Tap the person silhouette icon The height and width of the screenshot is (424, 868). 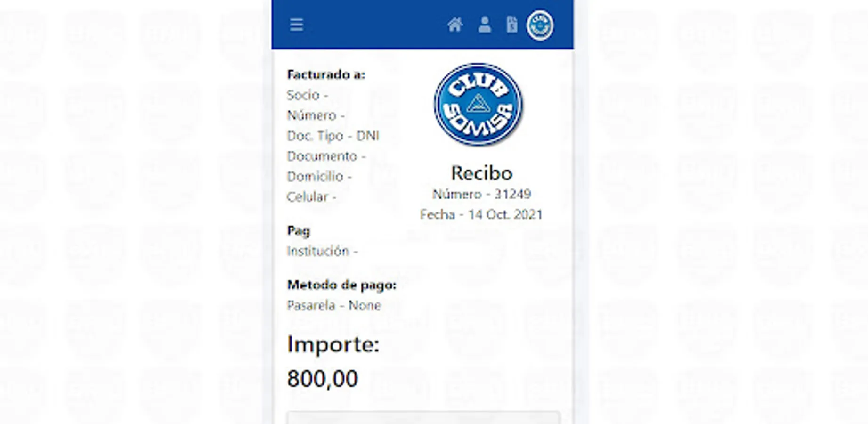pyautogui.click(x=485, y=25)
